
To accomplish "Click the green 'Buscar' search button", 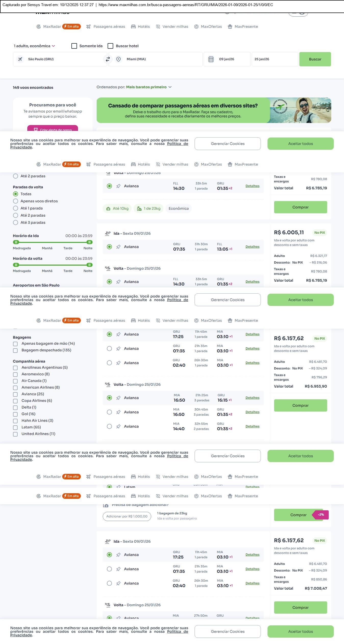I will click(315, 59).
